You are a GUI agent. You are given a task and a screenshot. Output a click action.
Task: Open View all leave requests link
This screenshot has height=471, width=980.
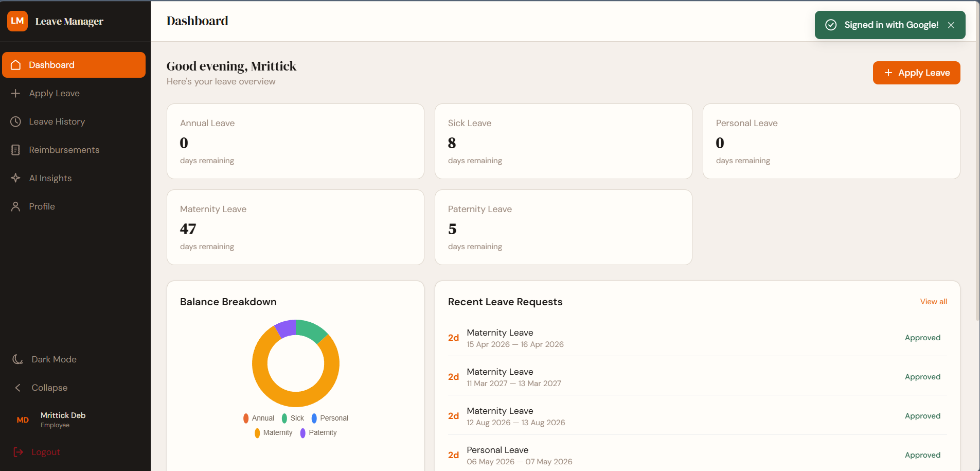tap(933, 302)
